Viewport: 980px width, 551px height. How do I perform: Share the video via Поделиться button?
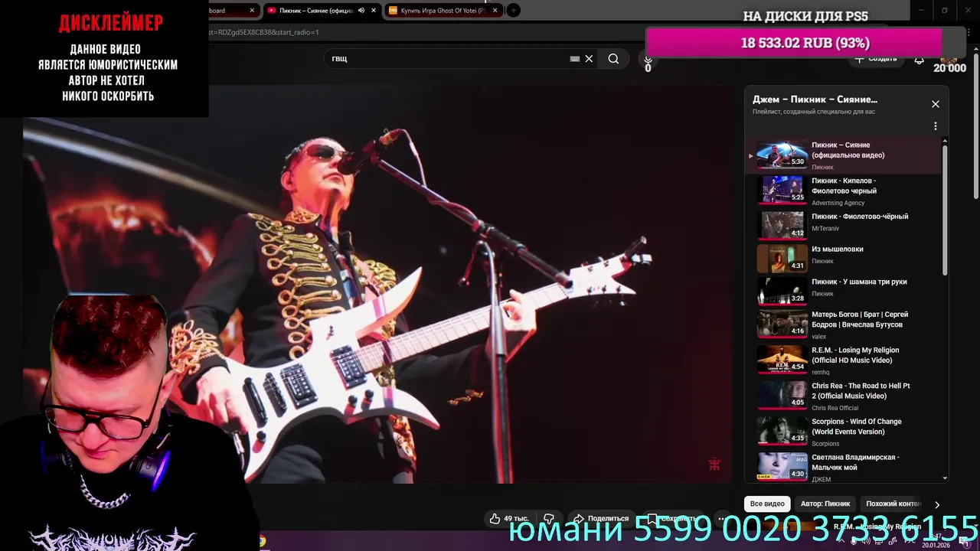point(601,518)
